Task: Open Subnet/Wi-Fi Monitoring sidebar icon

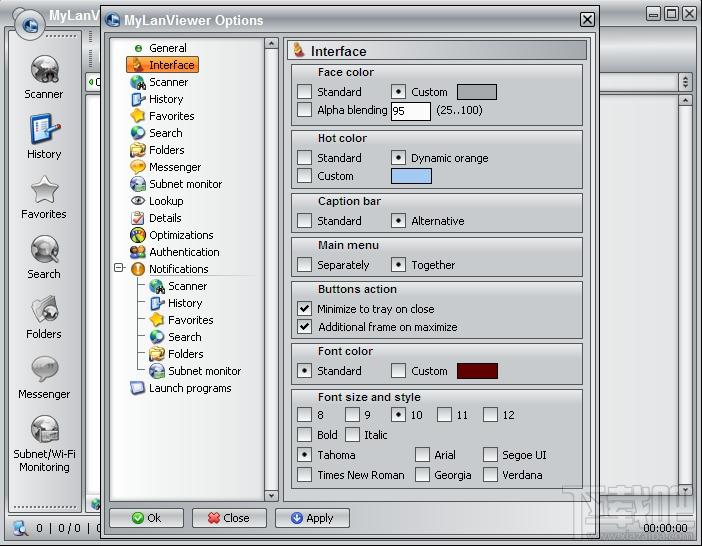Action: click(x=44, y=430)
